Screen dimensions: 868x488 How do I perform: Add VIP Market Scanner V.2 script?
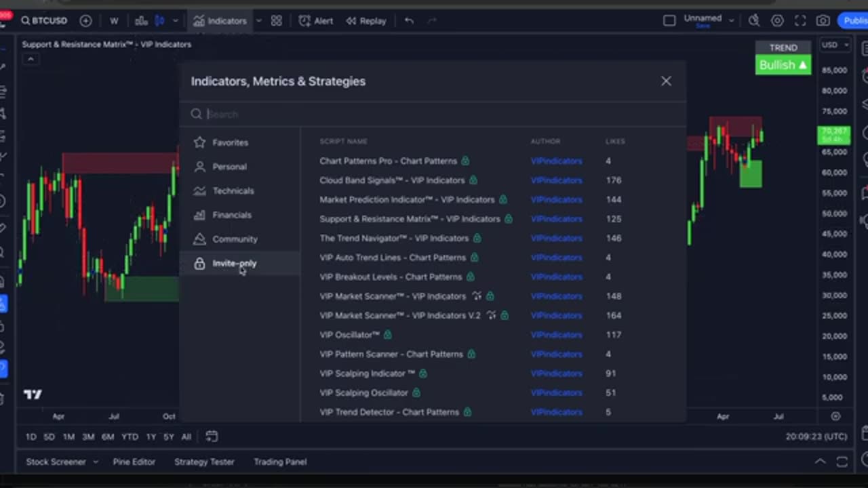(399, 316)
